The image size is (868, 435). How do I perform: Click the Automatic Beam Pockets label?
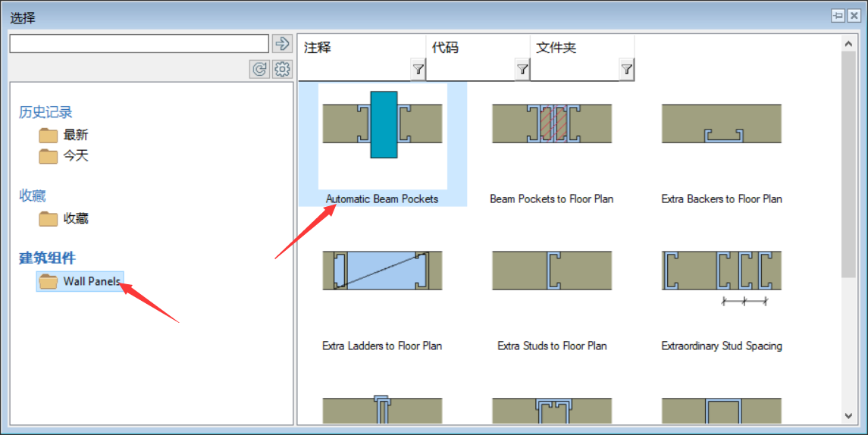[382, 199]
